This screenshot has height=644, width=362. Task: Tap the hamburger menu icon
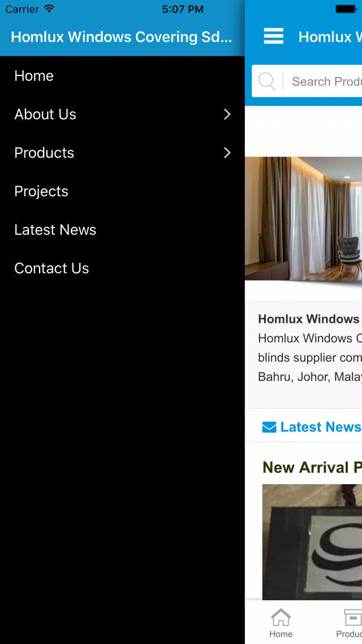(x=274, y=36)
